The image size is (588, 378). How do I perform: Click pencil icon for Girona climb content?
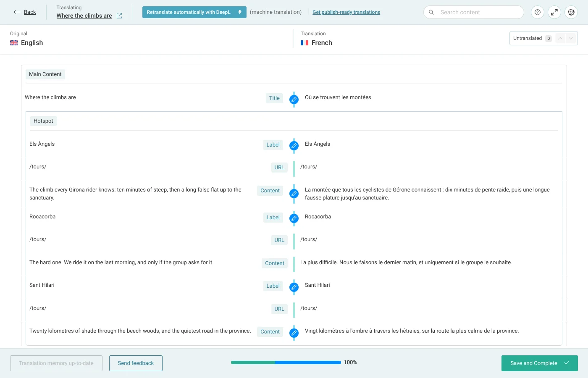(x=294, y=194)
